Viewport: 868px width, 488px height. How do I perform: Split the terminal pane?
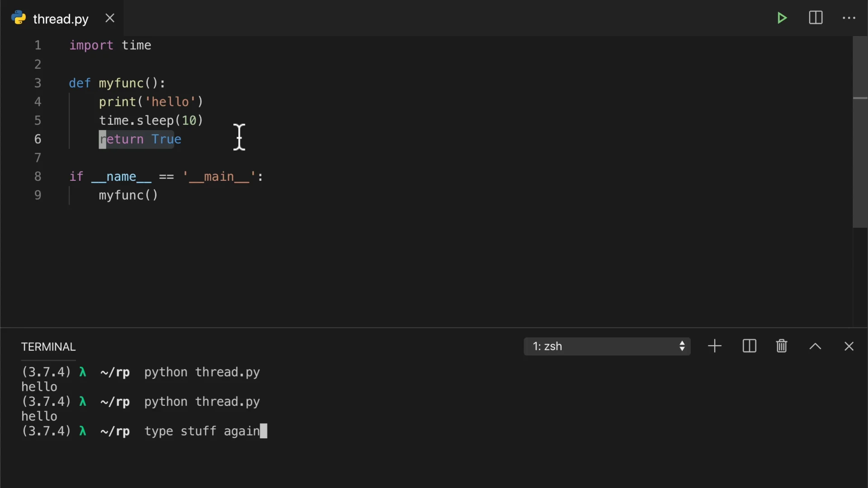[x=749, y=347]
